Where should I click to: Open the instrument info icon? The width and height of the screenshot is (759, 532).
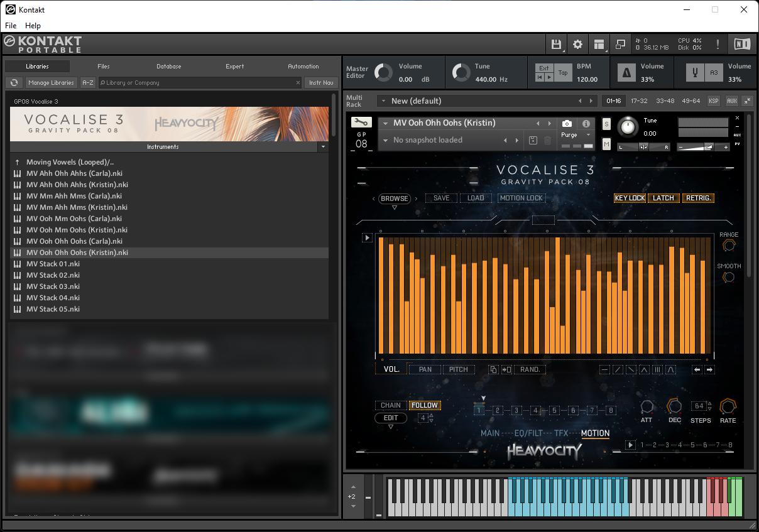pos(586,124)
